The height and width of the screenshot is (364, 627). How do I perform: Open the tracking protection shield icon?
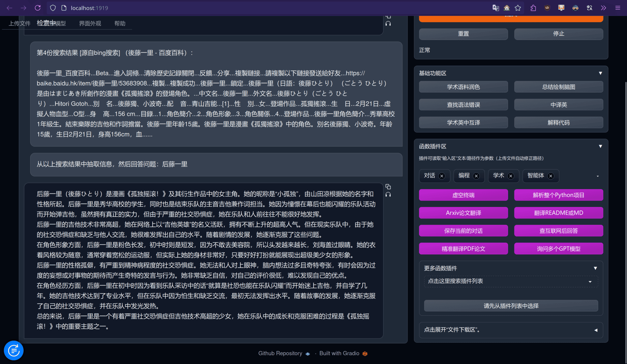53,8
